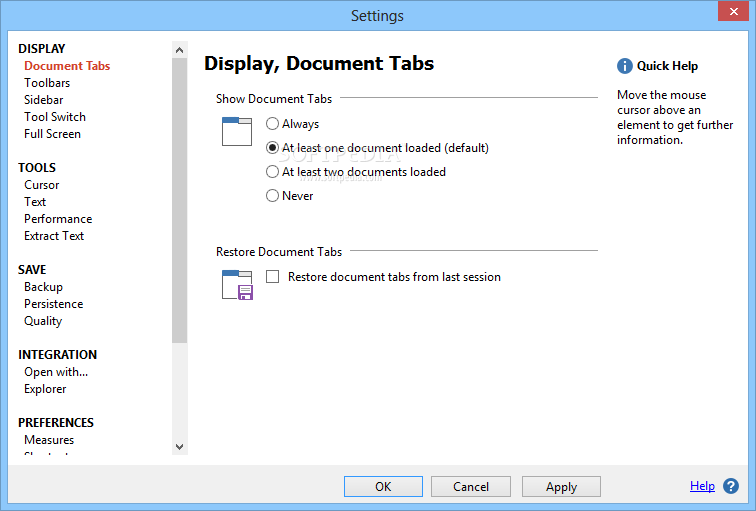Click the Show Document Tabs group label
The height and width of the screenshot is (511, 756).
coord(274,99)
